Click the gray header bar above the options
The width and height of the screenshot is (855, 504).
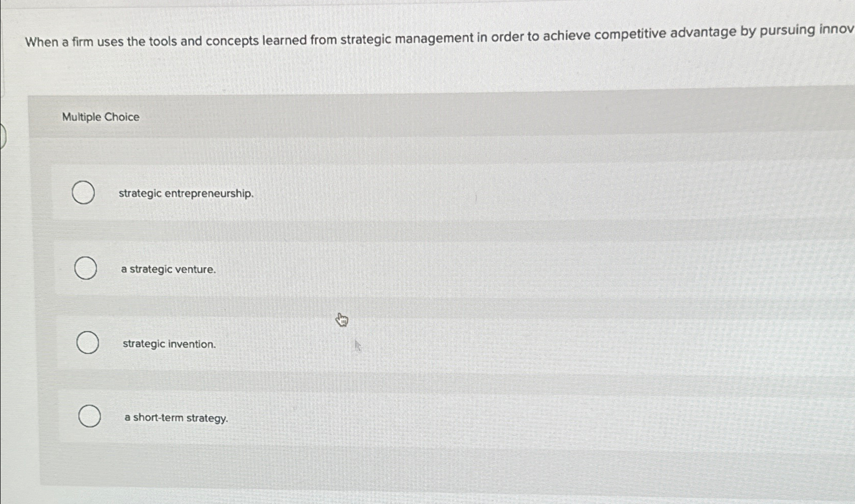[406, 114]
